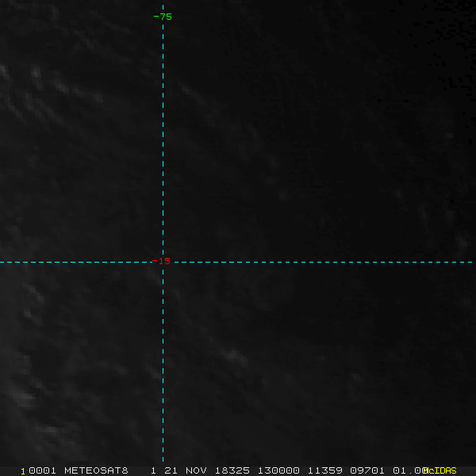The image size is (476, 476).
Task: Click the yellow McIDAS logo text
Action: pos(440,470)
